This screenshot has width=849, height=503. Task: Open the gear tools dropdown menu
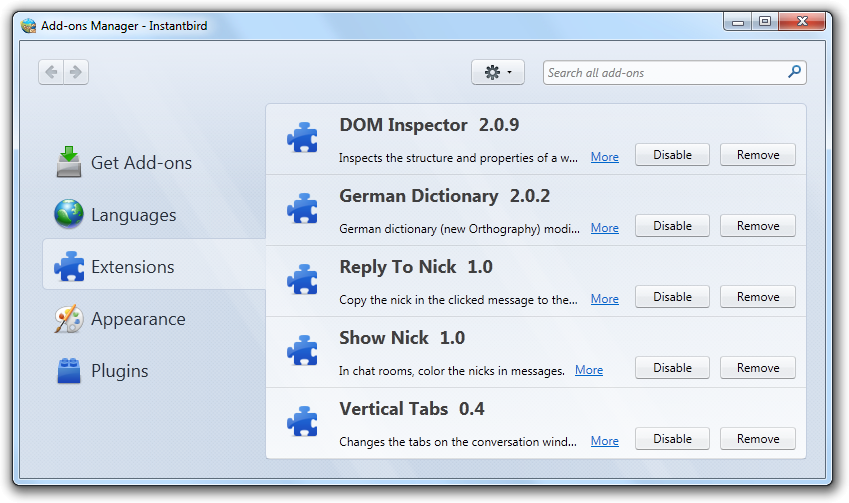[497, 72]
